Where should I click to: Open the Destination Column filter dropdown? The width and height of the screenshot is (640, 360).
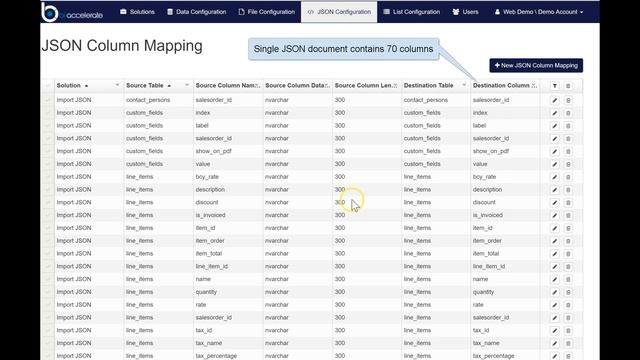[534, 85]
